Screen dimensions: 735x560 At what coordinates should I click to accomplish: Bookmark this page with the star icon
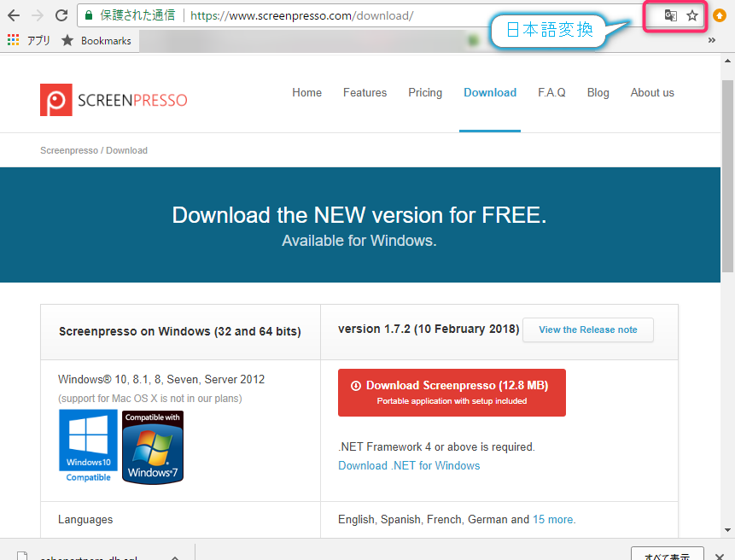pyautogui.click(x=691, y=15)
